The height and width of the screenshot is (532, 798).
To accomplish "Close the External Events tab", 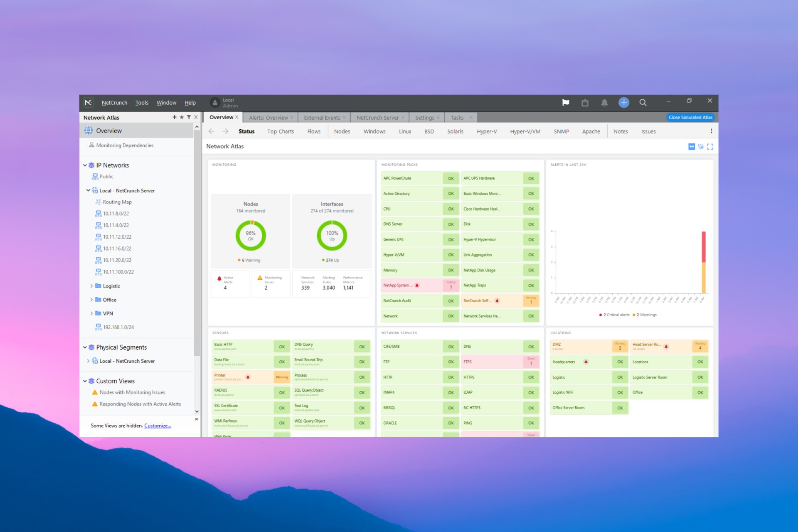I will point(344,118).
